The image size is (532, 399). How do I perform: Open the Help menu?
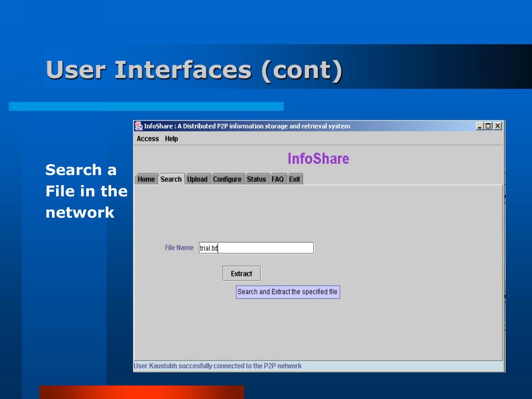tap(171, 139)
